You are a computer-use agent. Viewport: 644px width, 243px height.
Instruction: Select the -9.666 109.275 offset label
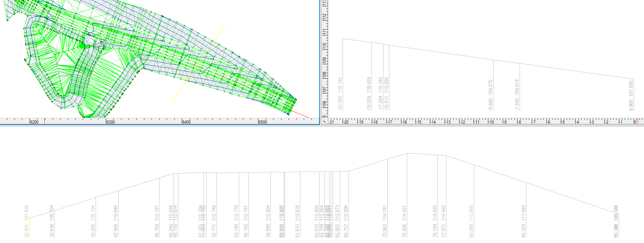tap(490, 95)
